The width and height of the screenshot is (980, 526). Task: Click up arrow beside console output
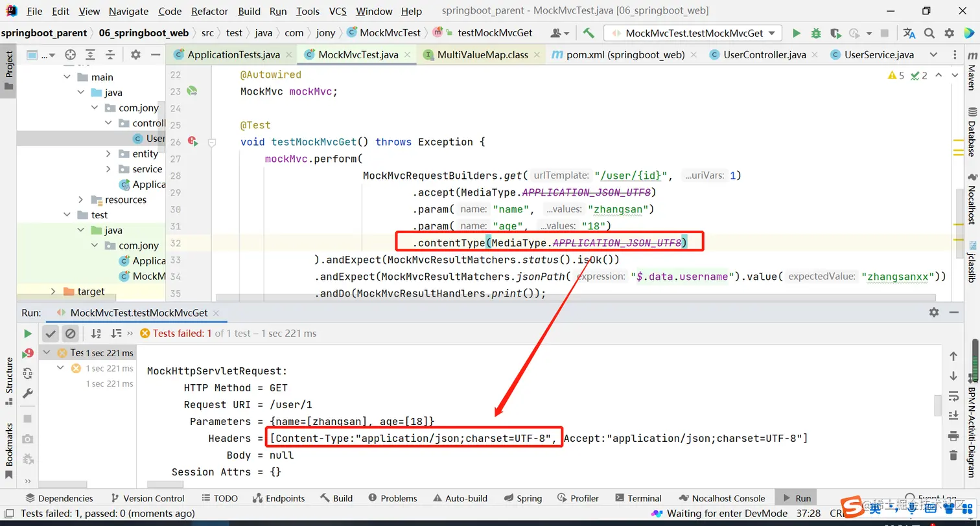pyautogui.click(x=953, y=356)
